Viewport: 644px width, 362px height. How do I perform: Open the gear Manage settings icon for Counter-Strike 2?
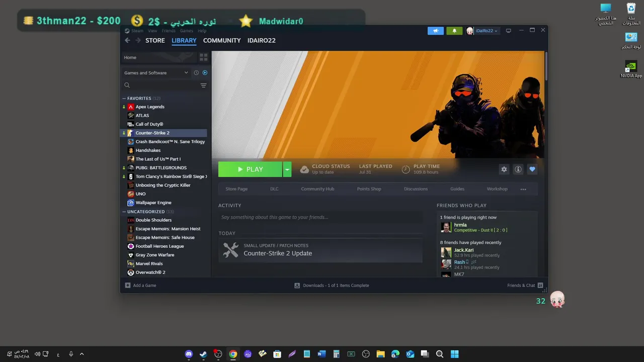(x=504, y=169)
